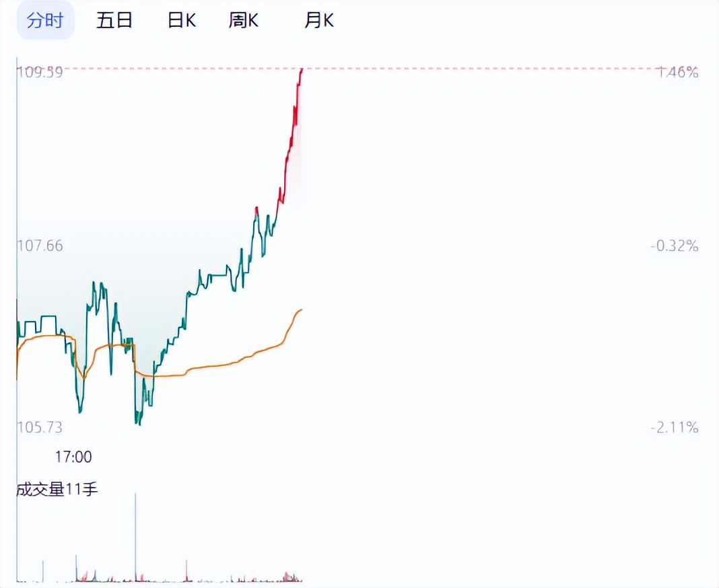This screenshot has width=719, height=588.
Task: Click the -2.11% percentage label
Action: [671, 427]
